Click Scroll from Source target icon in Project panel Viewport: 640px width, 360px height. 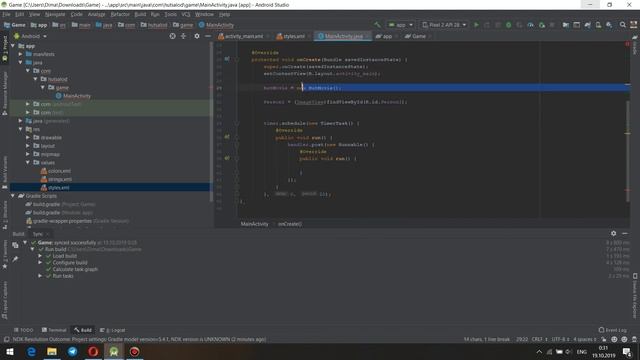pos(173,36)
